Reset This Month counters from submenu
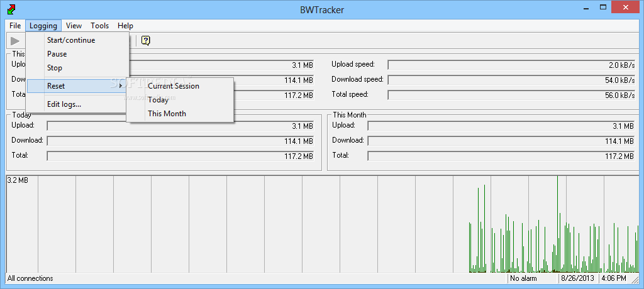The height and width of the screenshot is (289, 644). pyautogui.click(x=180, y=114)
